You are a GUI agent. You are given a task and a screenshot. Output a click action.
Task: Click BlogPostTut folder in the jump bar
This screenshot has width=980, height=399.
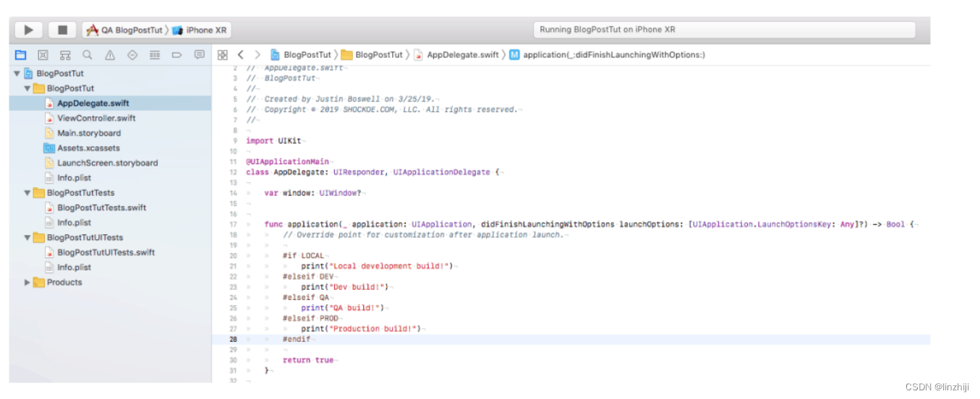click(372, 55)
